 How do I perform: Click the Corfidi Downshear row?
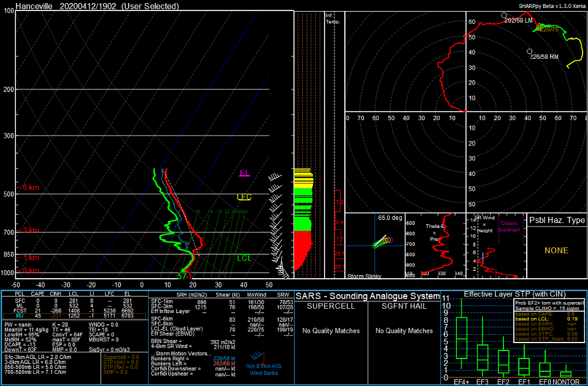pos(193,369)
